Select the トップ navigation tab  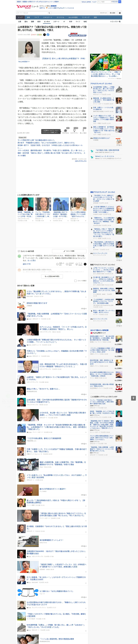(x=20, y=17)
